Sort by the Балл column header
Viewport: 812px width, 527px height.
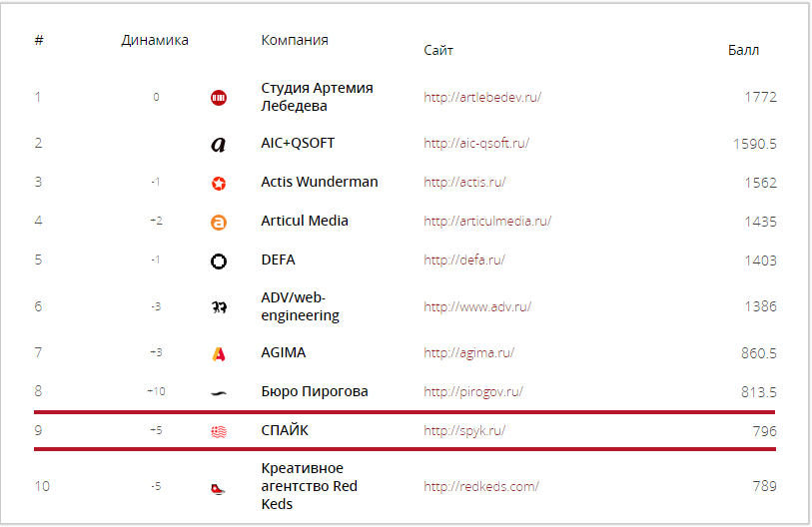[x=743, y=50]
